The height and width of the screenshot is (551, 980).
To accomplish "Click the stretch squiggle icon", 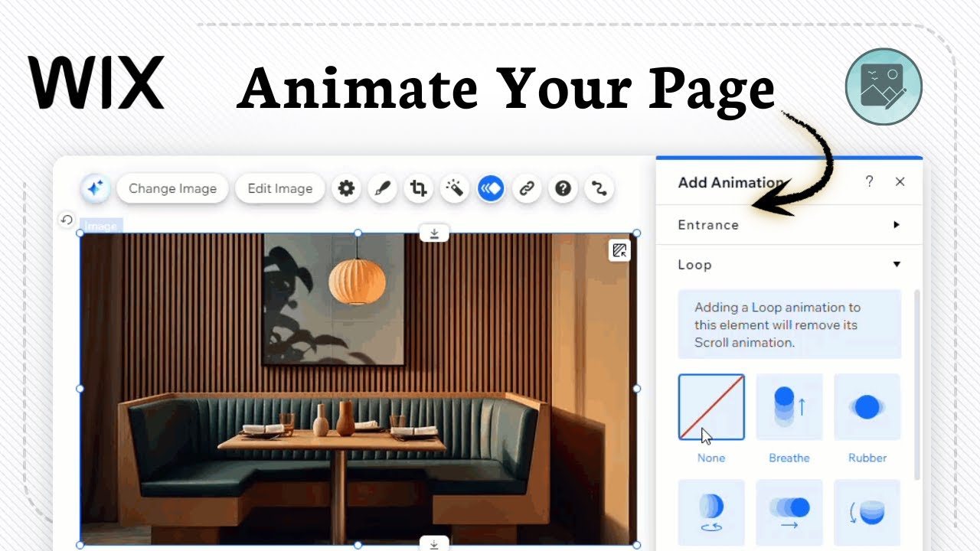I will (599, 188).
